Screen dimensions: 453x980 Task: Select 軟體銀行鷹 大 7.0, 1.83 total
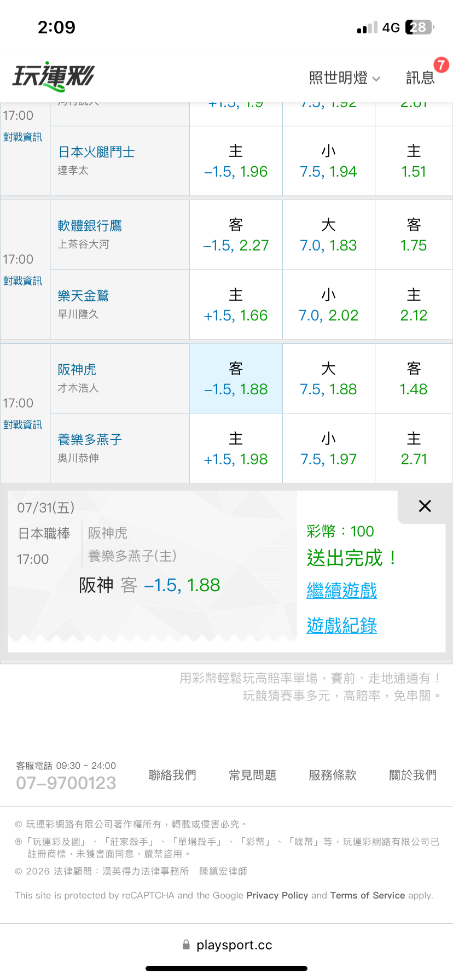coord(328,235)
